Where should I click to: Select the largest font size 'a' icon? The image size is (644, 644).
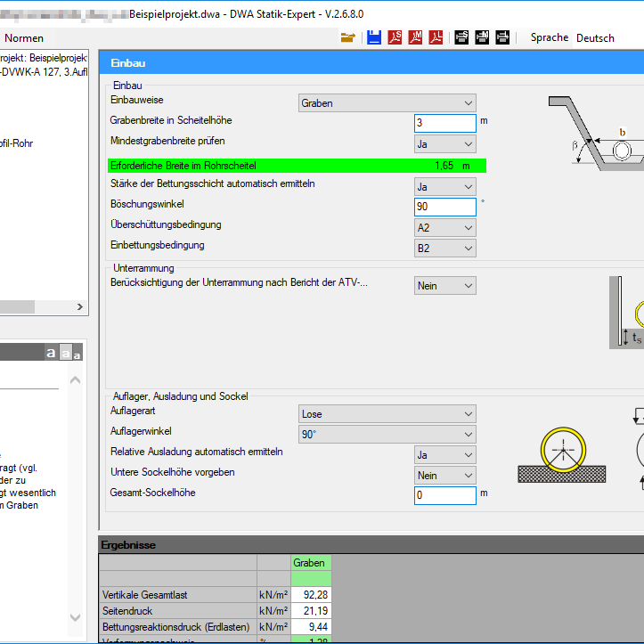pyautogui.click(x=52, y=354)
